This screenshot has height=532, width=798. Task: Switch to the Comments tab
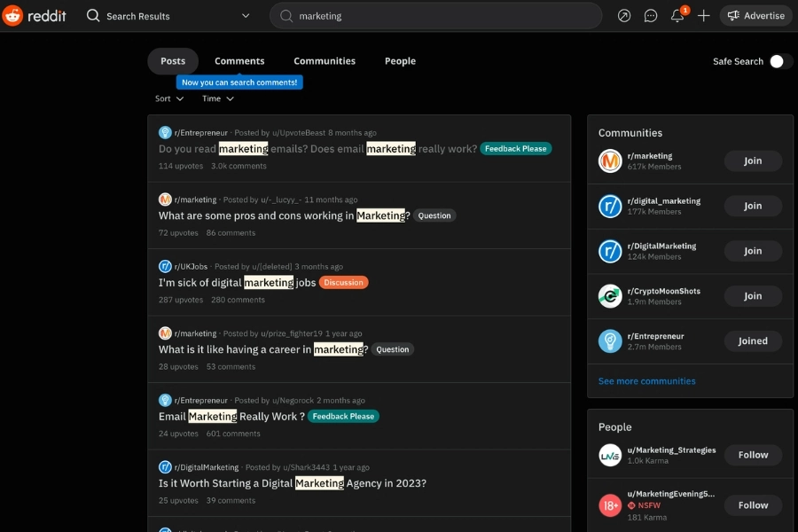tap(239, 61)
